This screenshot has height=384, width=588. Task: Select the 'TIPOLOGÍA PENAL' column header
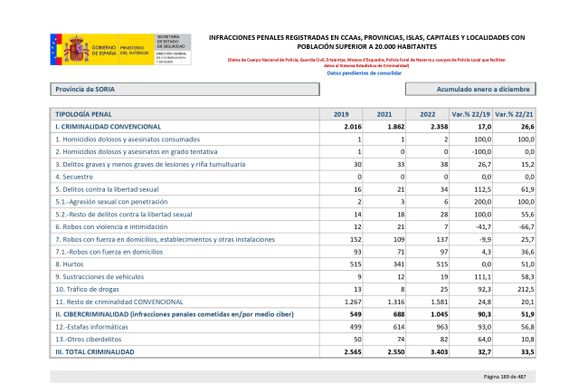point(185,114)
